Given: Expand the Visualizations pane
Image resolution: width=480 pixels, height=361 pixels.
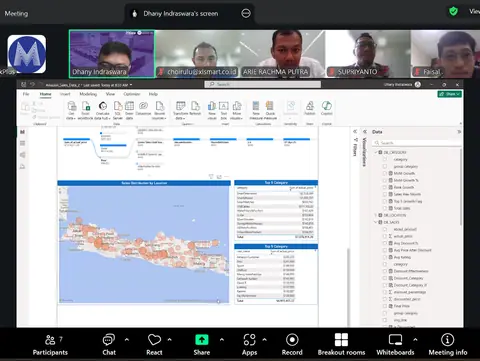Looking at the screenshot, I should [365, 132].
